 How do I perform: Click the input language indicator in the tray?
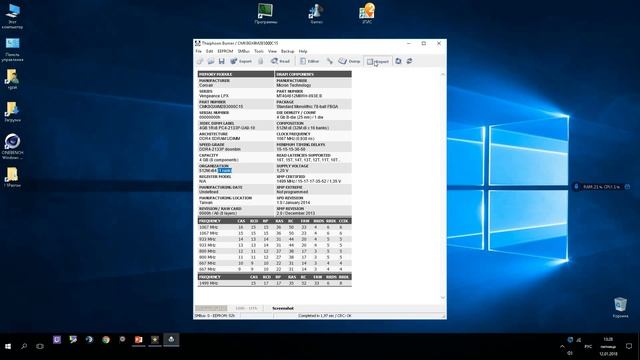point(588,346)
